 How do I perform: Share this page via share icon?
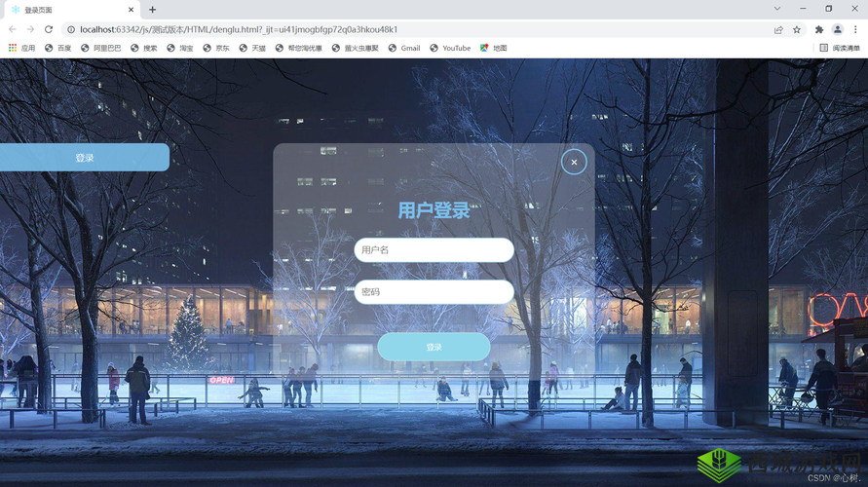[778, 30]
